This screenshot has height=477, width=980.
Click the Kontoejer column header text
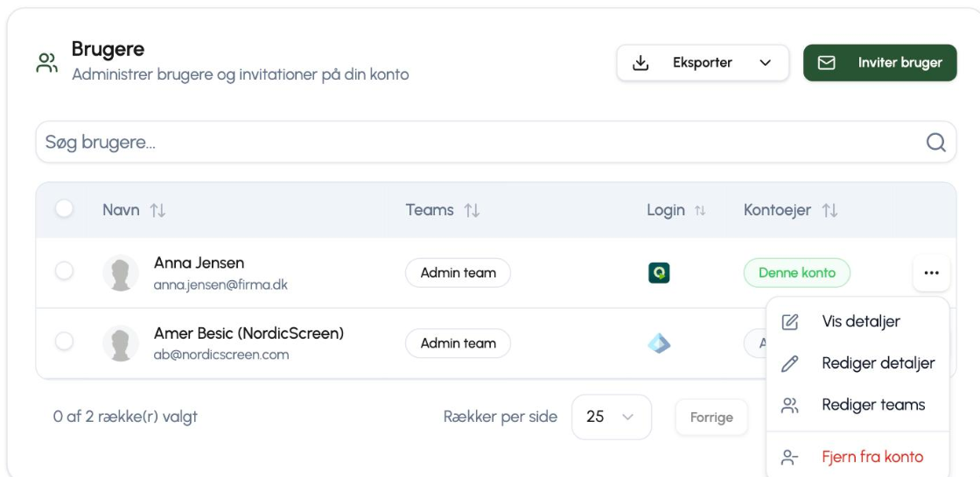[x=777, y=210]
